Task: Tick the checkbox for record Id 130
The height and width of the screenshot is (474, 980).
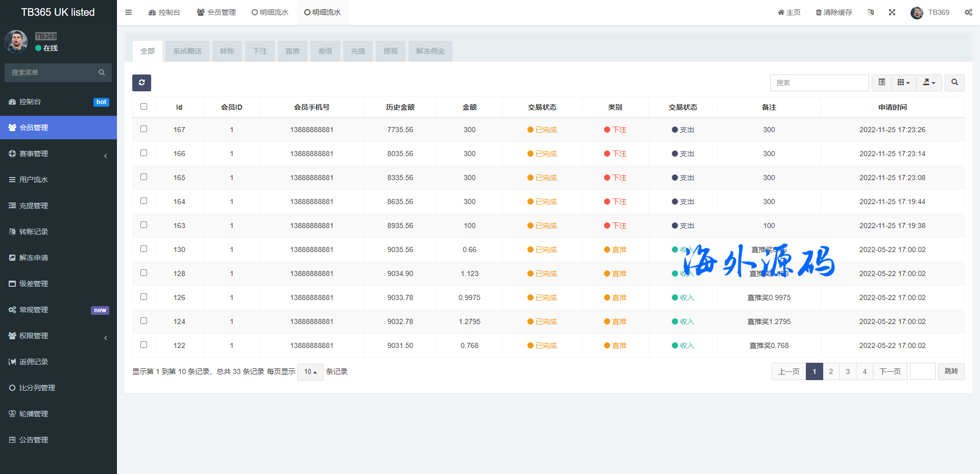Action: pos(144,249)
